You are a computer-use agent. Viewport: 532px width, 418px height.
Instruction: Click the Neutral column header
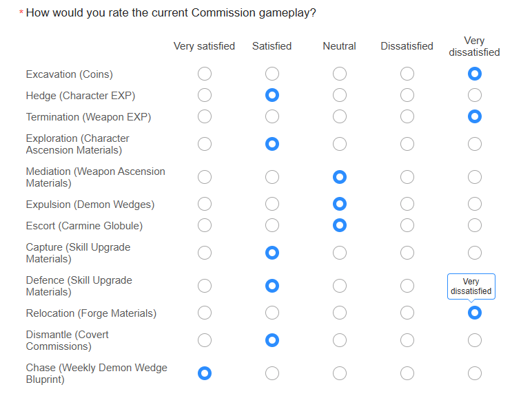(340, 46)
